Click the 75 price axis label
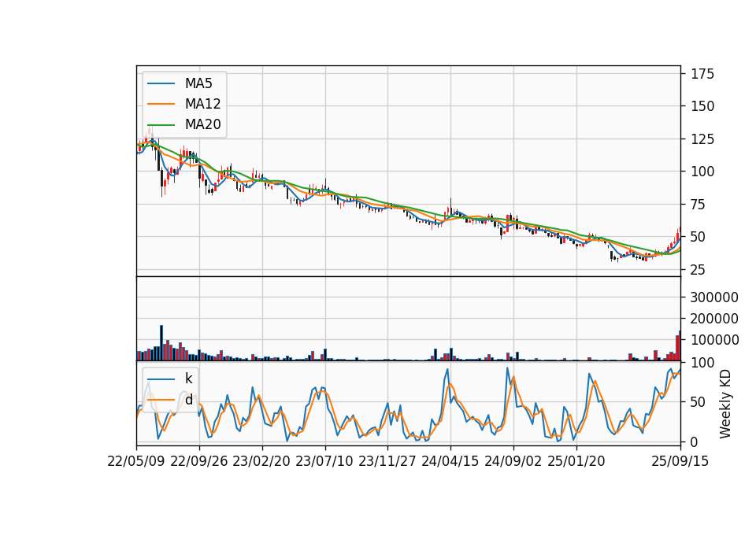 (x=699, y=205)
